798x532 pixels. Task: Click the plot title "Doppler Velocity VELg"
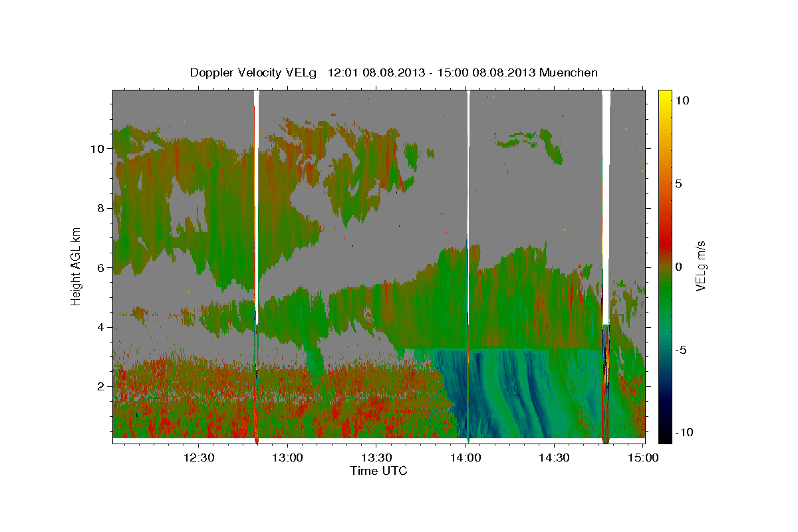[254, 72]
